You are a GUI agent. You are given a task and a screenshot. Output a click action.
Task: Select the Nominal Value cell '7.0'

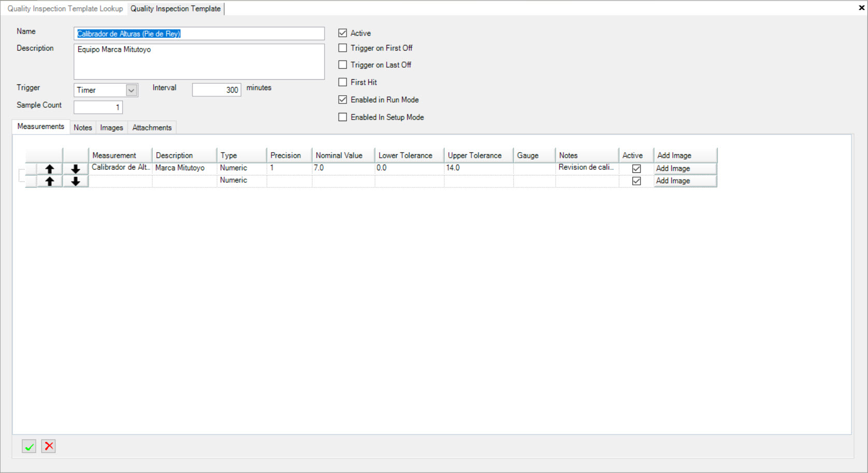pos(344,168)
